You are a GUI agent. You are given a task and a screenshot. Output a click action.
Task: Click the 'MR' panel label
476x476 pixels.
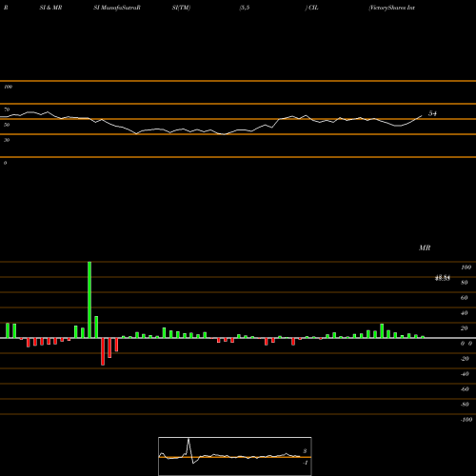[425, 248]
